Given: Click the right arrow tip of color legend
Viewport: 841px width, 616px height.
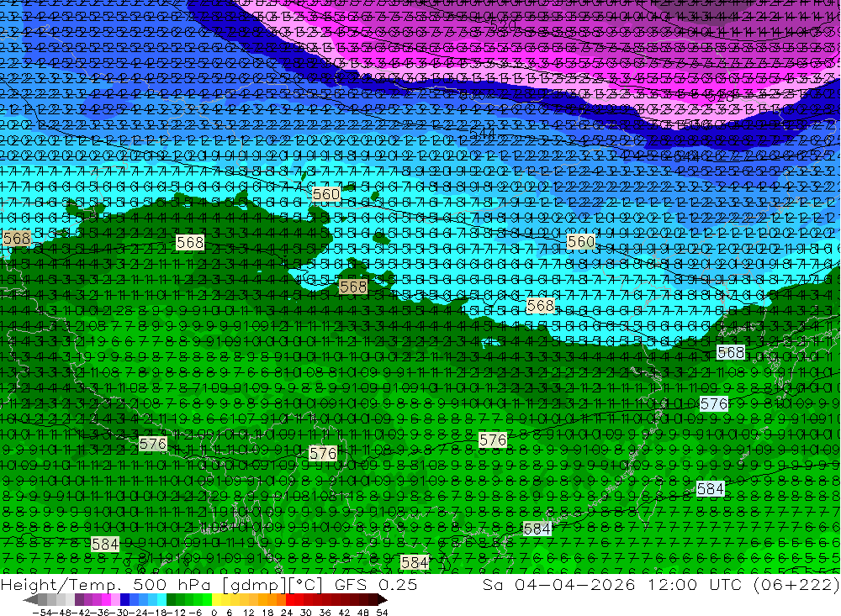Looking at the screenshot, I should tap(383, 600).
